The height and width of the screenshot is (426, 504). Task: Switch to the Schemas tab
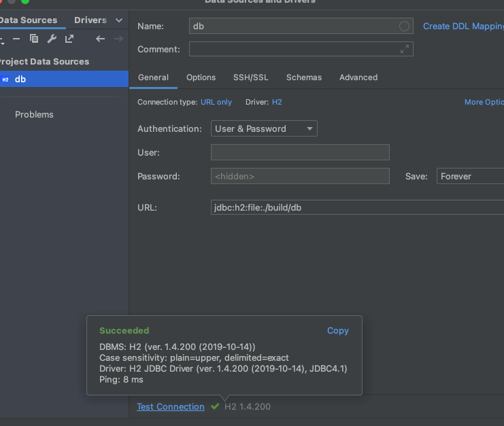pyautogui.click(x=304, y=77)
